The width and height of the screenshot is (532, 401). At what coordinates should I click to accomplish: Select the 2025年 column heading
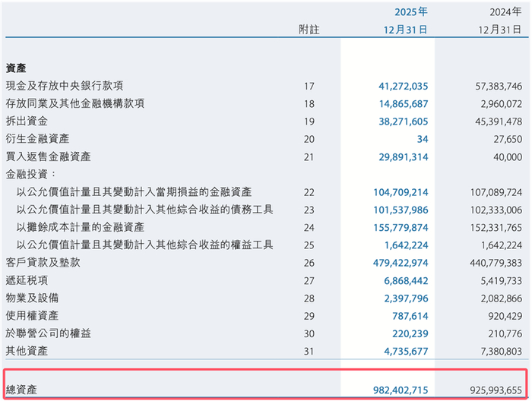point(411,12)
